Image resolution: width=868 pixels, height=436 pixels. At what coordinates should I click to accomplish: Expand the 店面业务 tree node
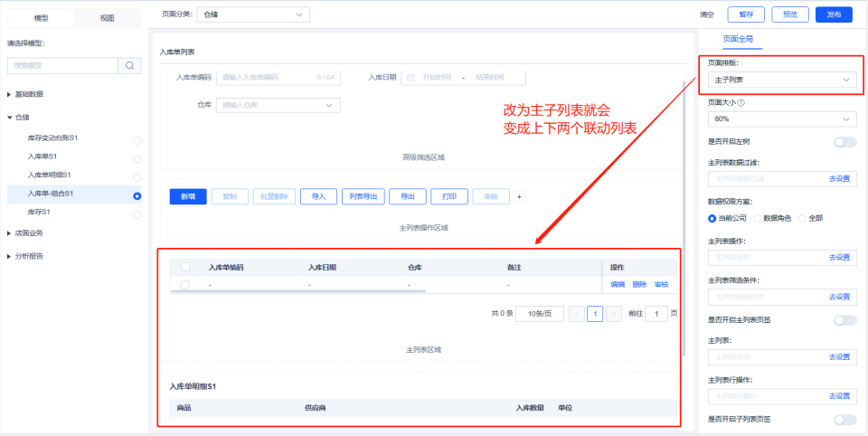[9, 233]
